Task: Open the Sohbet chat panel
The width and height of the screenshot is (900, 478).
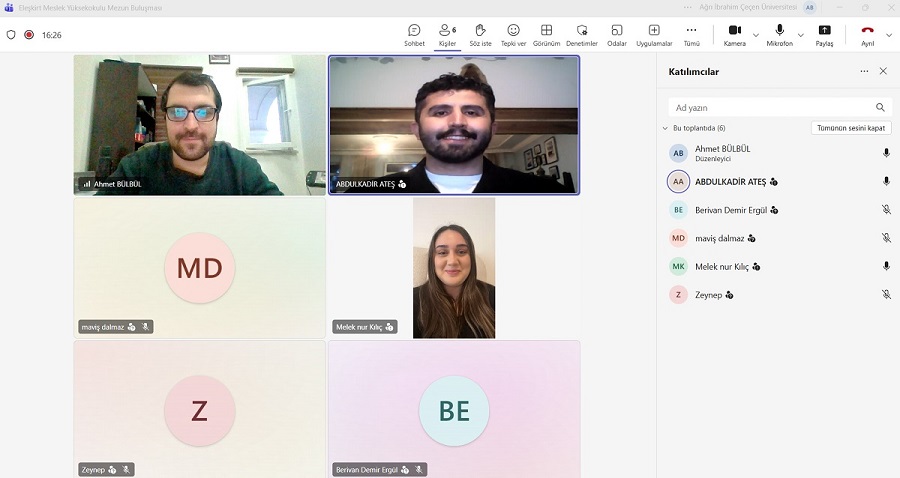Action: tap(414, 35)
